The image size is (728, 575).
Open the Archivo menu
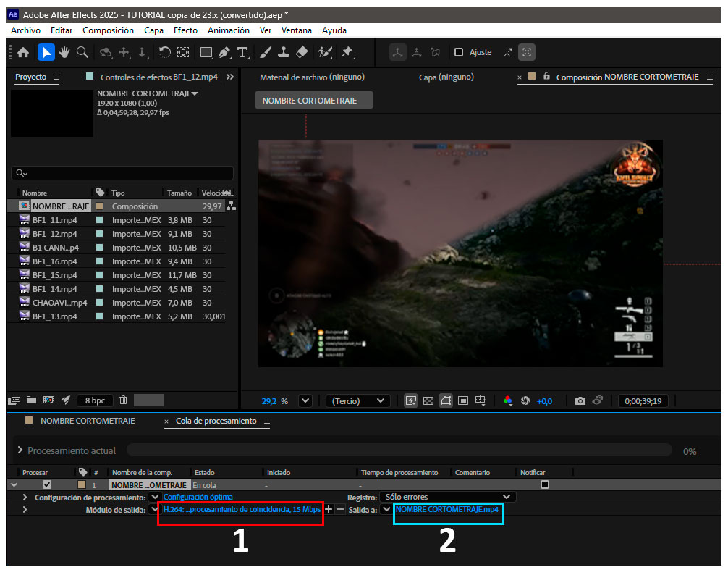(25, 30)
